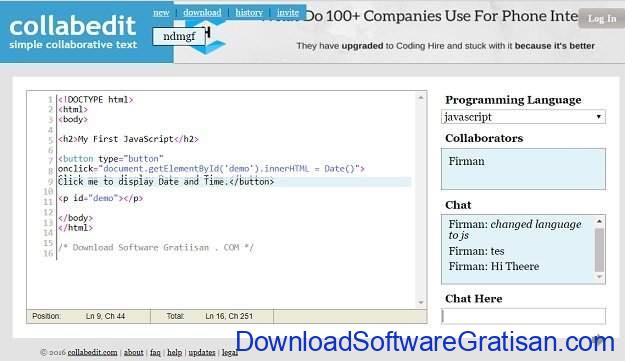The width and height of the screenshot is (625, 361).
Task: Click the javascript dropdown arrow
Action: point(598,117)
